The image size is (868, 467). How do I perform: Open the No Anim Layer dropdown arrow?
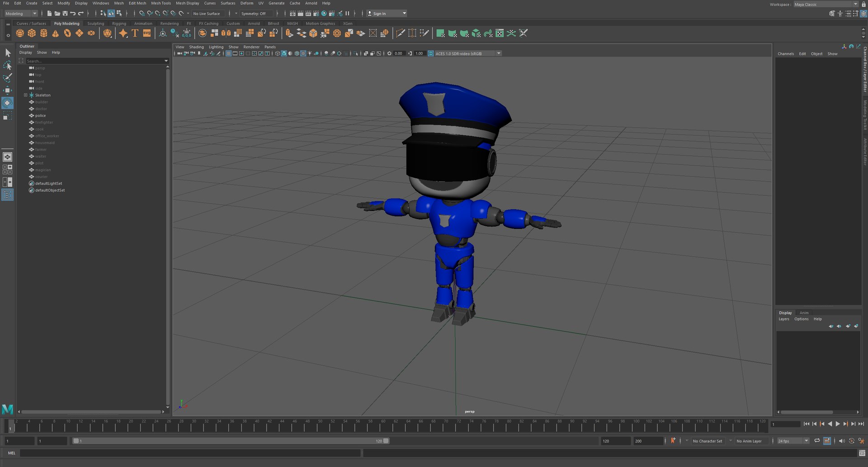731,441
